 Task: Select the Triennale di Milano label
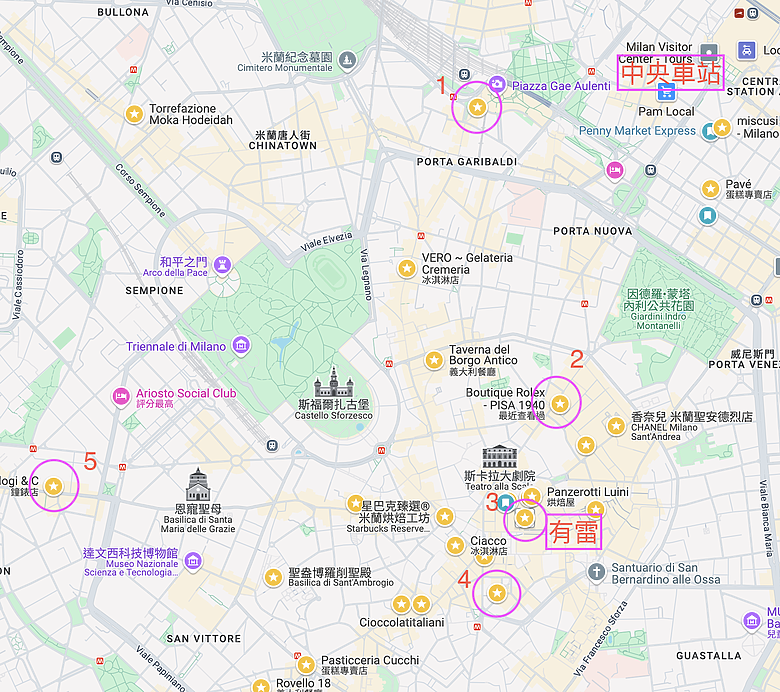click(x=176, y=346)
